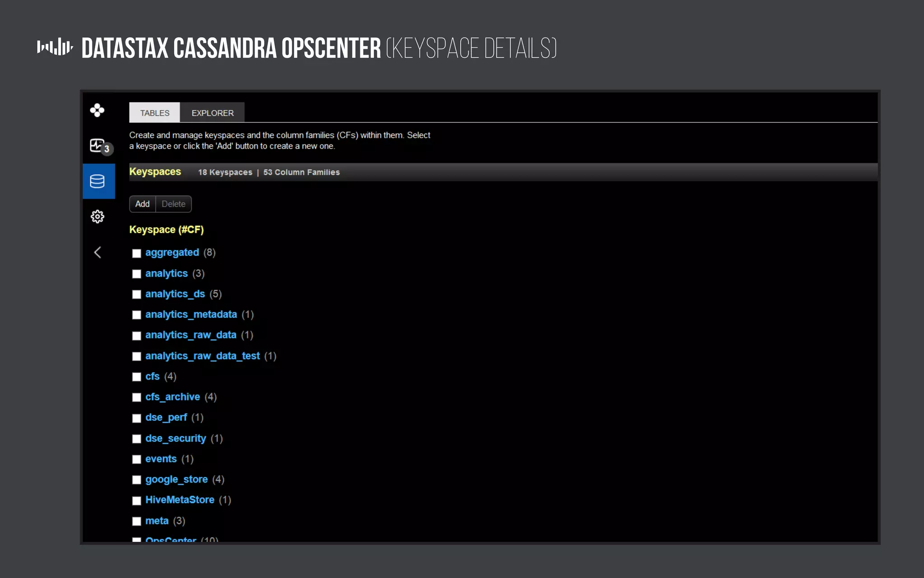Check the dse_perf checkbox
924x578 pixels.
137,418
